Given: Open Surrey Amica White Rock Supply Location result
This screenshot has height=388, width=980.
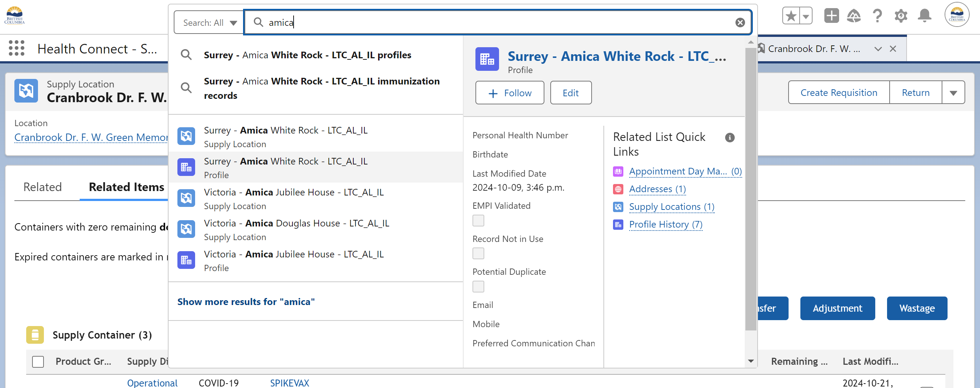Looking at the screenshot, I should pos(316,136).
